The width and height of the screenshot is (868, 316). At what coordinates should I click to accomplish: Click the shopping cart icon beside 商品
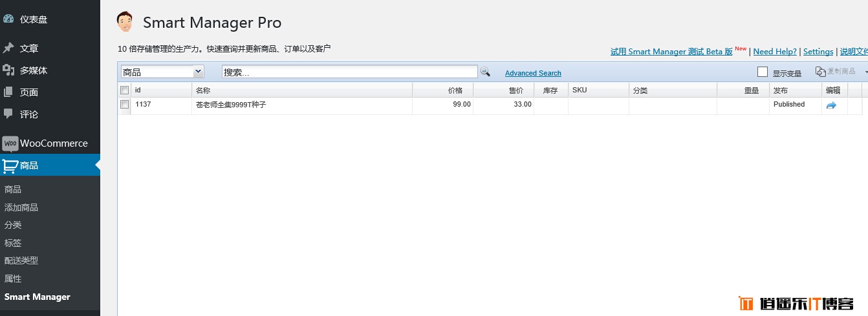10,166
